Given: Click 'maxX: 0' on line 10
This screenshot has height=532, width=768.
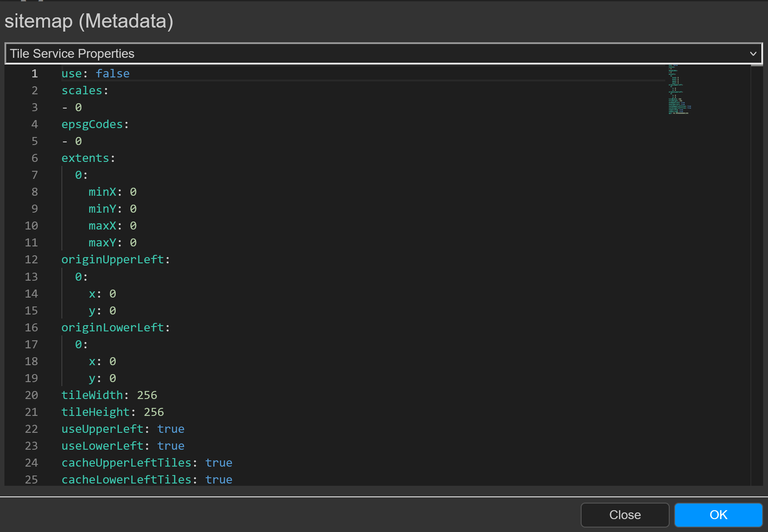Looking at the screenshot, I should (x=113, y=226).
